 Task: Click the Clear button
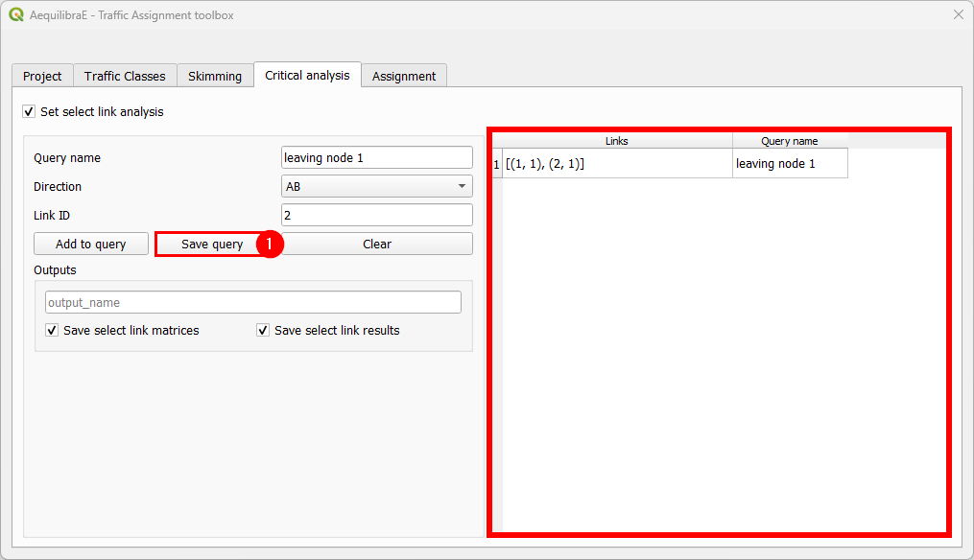pos(376,244)
